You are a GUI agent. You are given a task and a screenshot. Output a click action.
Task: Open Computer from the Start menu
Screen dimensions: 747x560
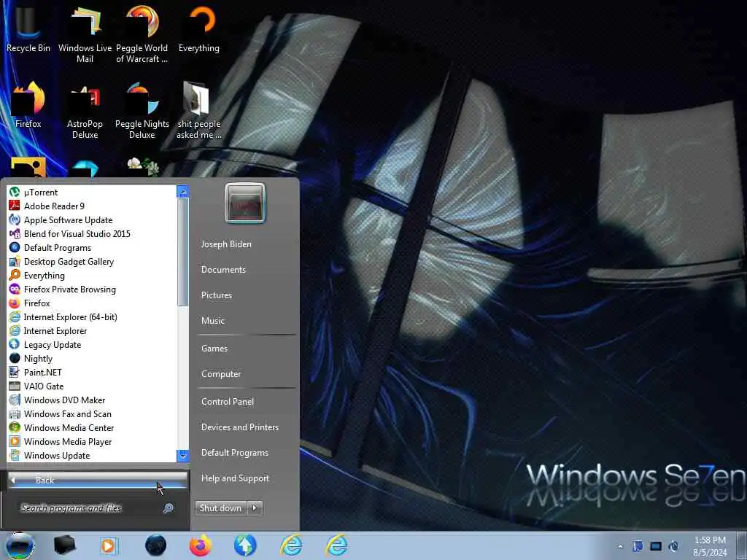[x=221, y=374]
